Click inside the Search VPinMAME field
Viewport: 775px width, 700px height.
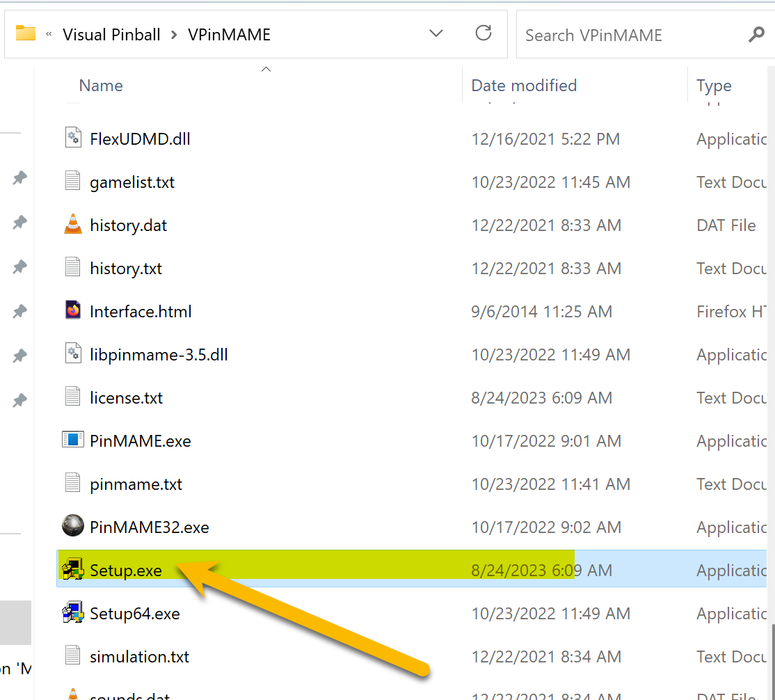pyautogui.click(x=612, y=34)
